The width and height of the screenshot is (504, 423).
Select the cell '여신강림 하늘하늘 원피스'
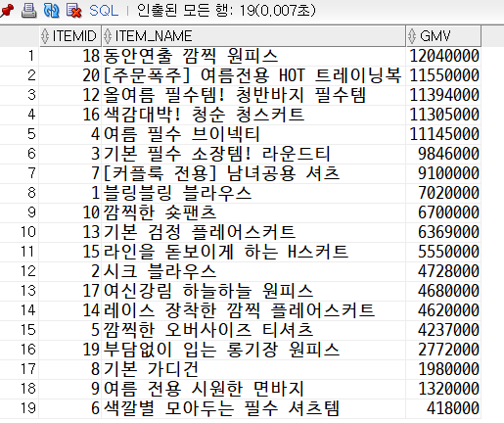(253, 291)
